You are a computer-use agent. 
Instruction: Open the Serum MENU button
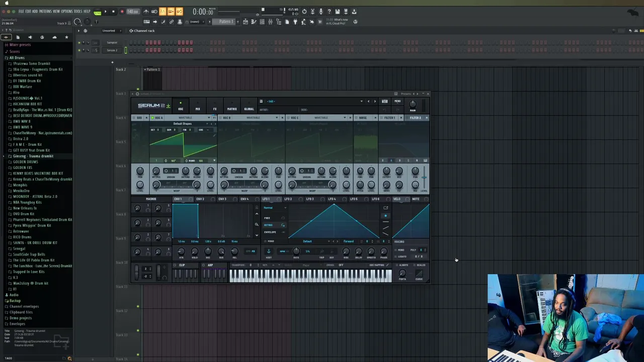397,101
